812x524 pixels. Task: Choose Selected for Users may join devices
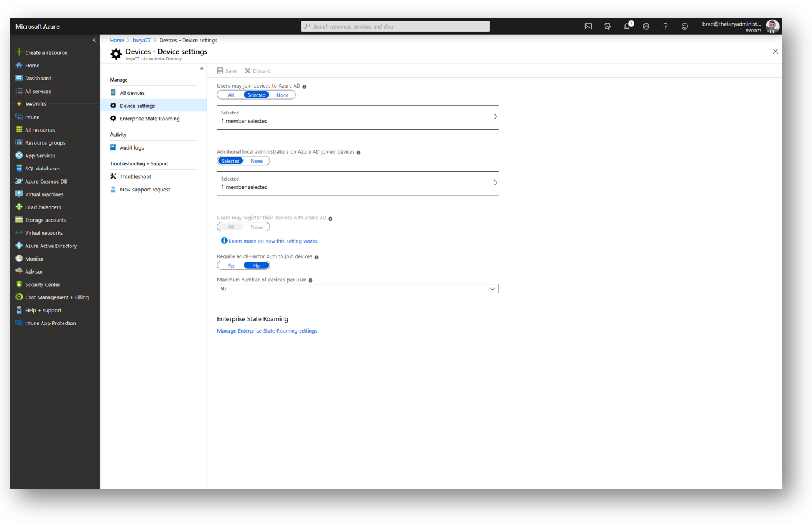coord(256,95)
